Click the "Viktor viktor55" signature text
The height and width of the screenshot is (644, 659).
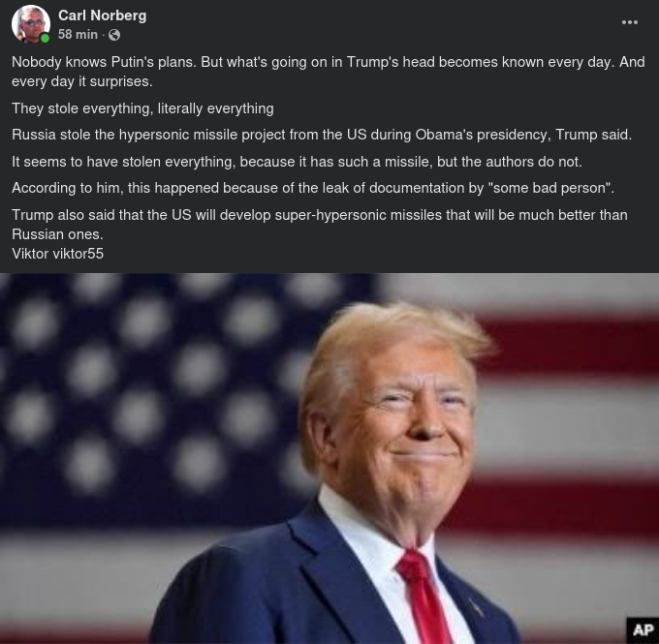57,254
